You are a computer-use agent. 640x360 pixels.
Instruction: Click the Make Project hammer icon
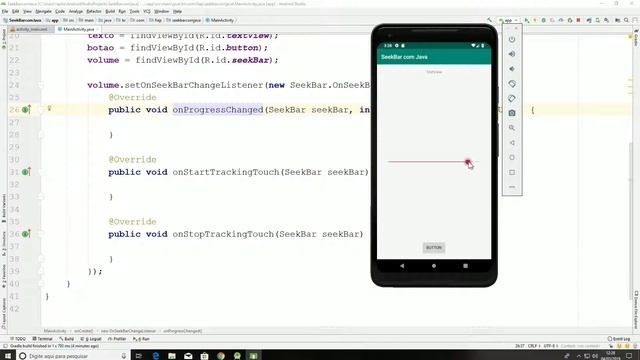(489, 20)
